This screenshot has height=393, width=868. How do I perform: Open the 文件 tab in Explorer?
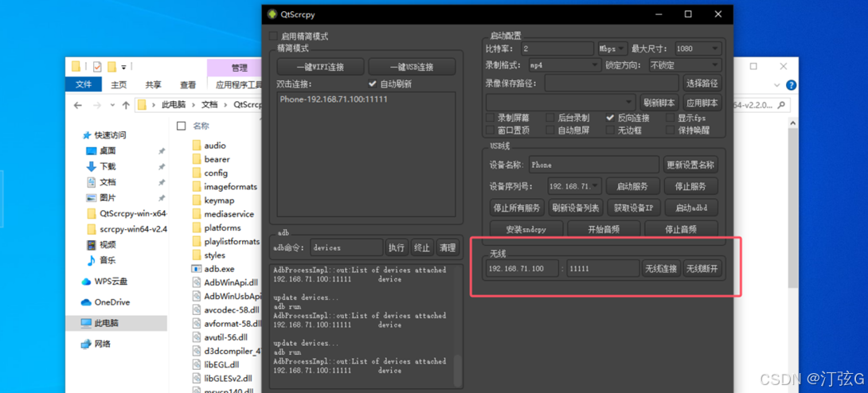(x=84, y=84)
